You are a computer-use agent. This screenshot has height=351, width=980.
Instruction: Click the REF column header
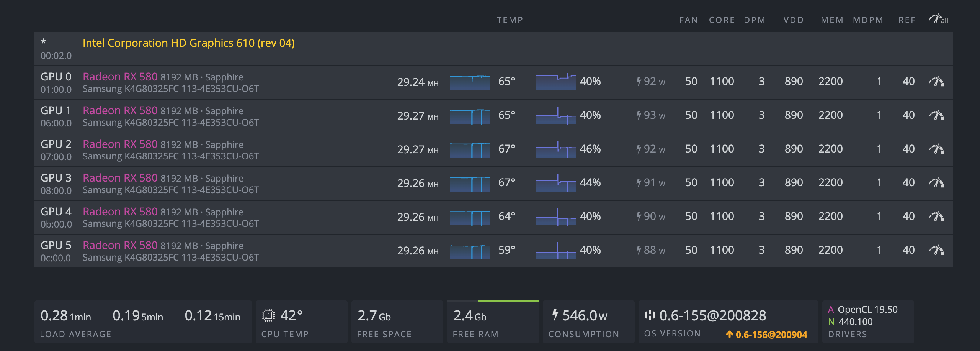tap(907, 20)
